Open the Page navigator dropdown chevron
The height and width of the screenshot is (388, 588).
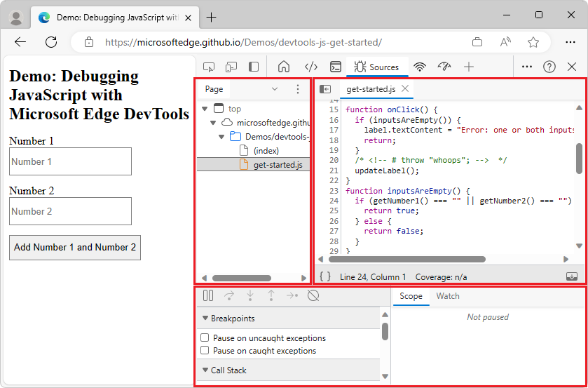274,89
